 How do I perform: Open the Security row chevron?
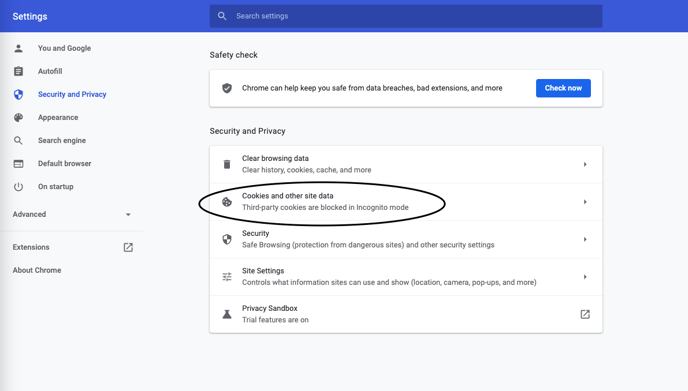(585, 239)
